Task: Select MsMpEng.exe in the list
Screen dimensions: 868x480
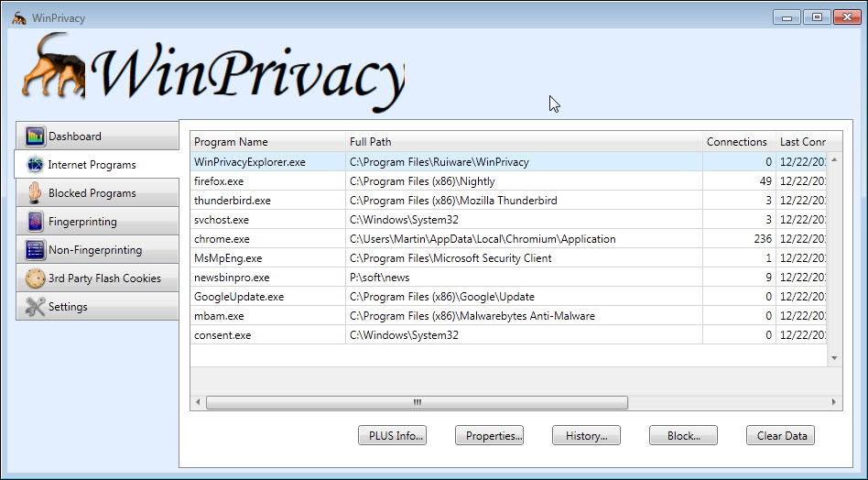Action: pyautogui.click(x=508, y=258)
